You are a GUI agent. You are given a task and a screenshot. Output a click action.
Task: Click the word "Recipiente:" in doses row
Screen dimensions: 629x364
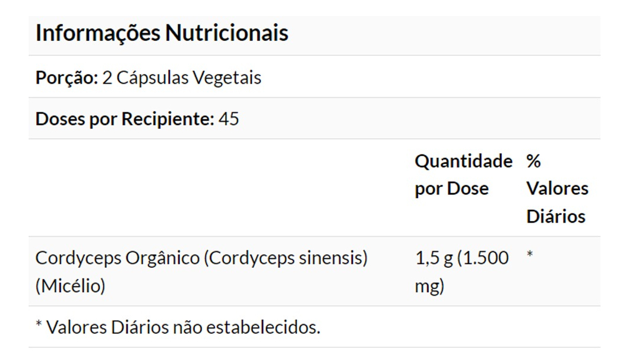click(x=167, y=119)
